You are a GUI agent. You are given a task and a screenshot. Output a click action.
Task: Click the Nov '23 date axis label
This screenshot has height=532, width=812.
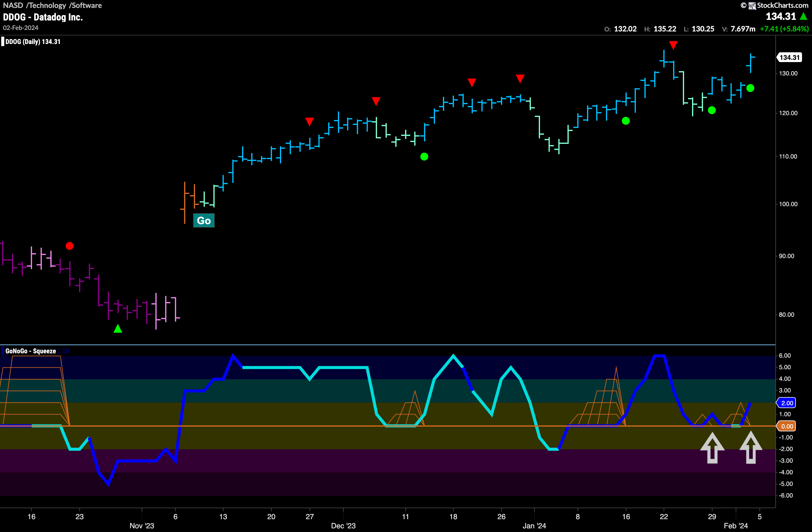[142, 526]
